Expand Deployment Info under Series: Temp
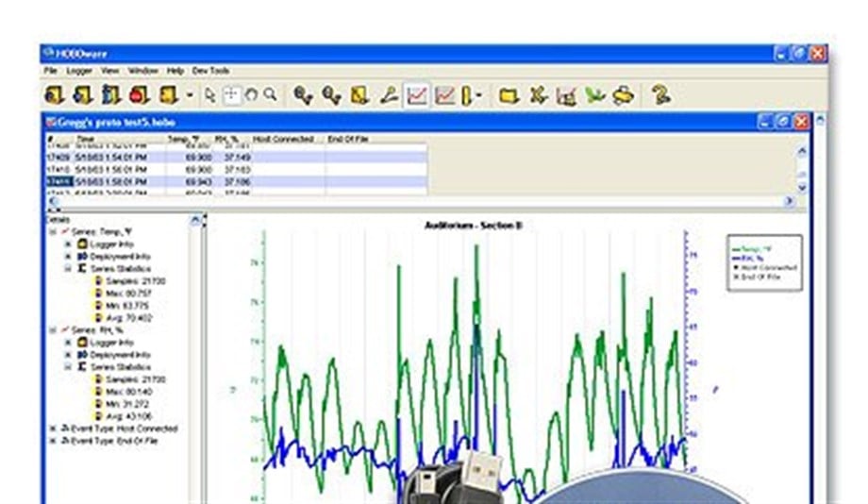The width and height of the screenshot is (868, 504). pos(68,256)
